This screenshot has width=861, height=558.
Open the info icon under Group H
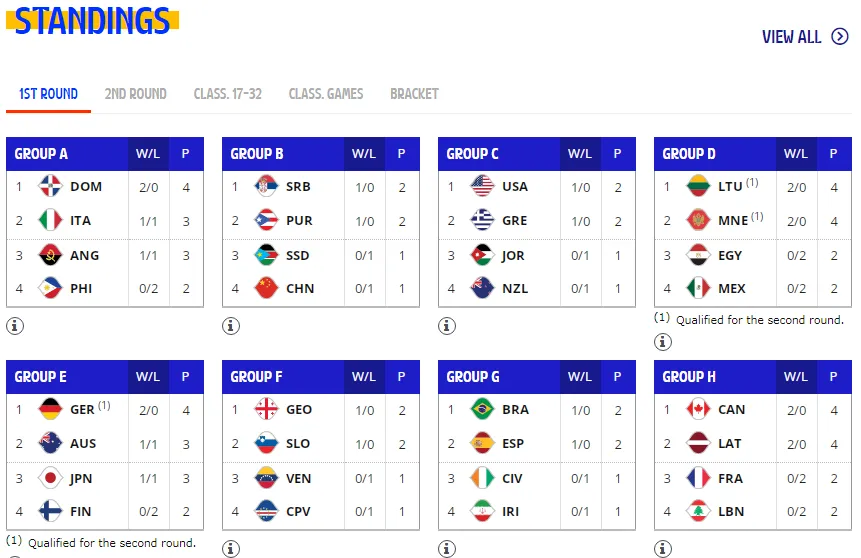[x=663, y=548]
